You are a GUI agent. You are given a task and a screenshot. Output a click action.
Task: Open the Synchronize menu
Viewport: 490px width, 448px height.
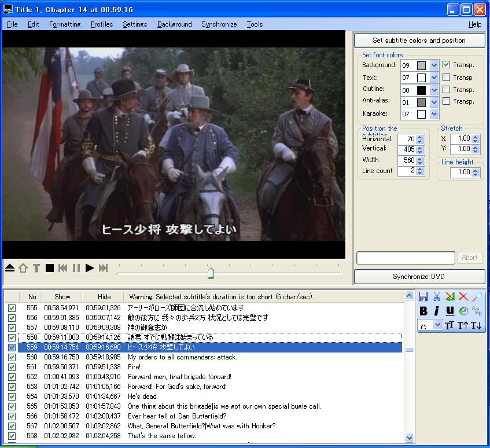tap(219, 24)
